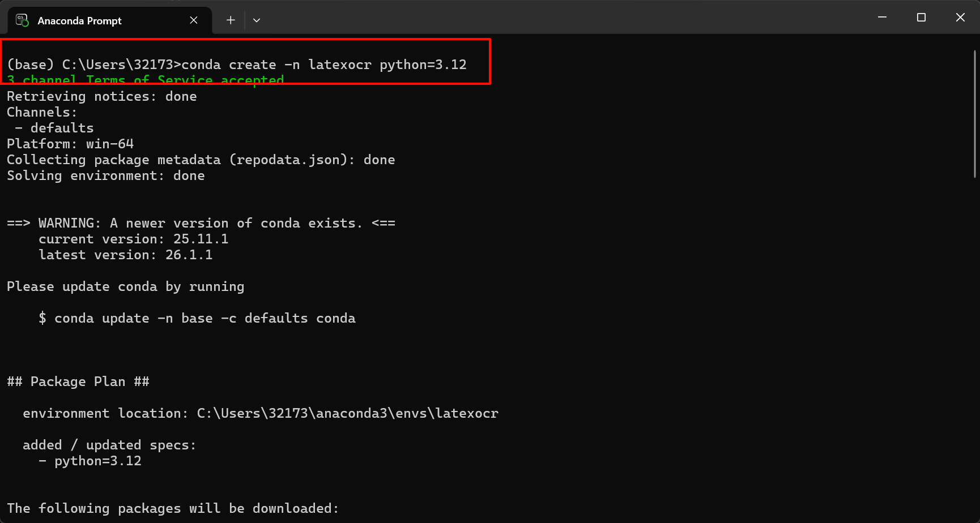980x523 pixels.
Task: Close the terminal window
Action: (960, 18)
